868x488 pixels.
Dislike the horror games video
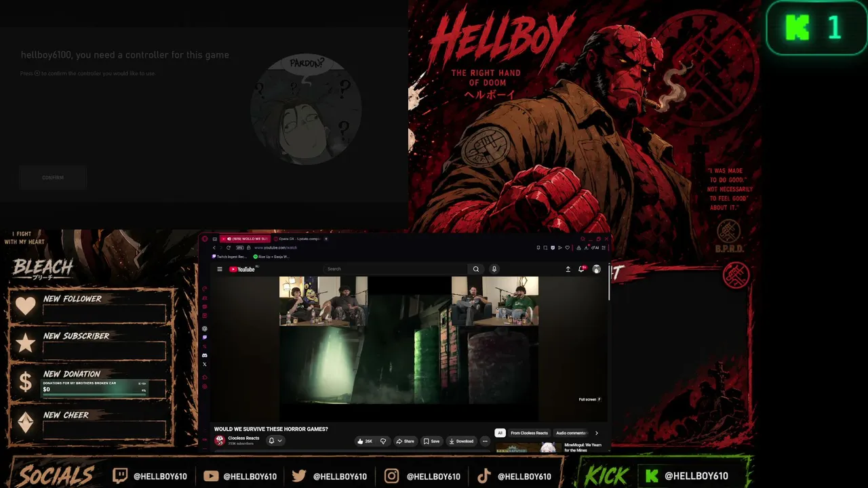pos(383,441)
